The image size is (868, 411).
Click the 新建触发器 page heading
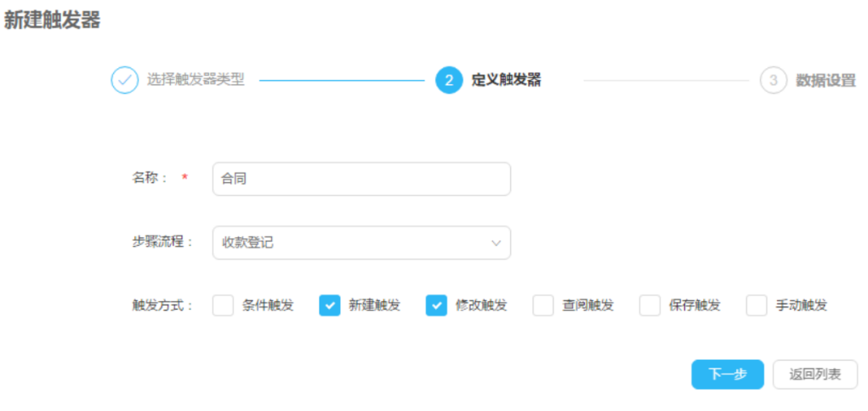(x=52, y=20)
